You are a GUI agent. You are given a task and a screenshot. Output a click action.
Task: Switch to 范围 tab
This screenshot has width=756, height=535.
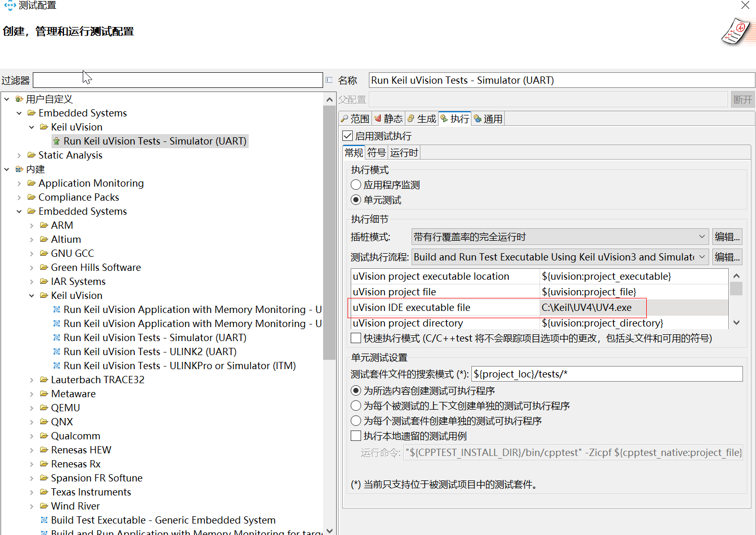click(x=355, y=119)
